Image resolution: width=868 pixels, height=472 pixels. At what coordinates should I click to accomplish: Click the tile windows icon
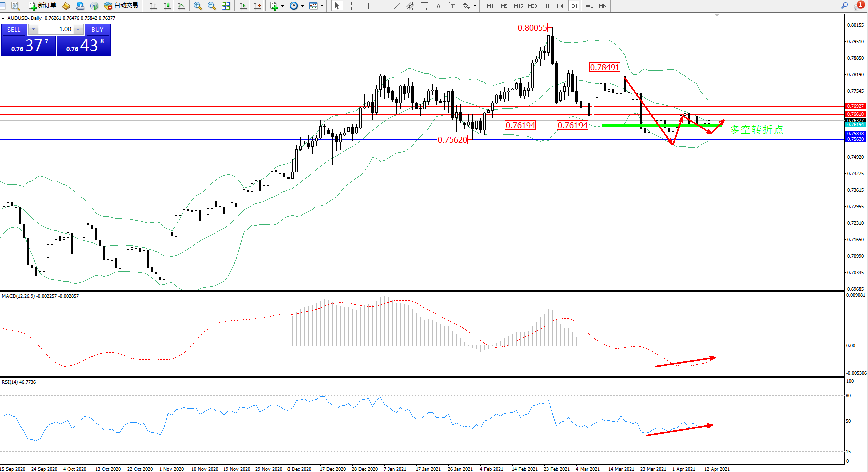click(226, 6)
